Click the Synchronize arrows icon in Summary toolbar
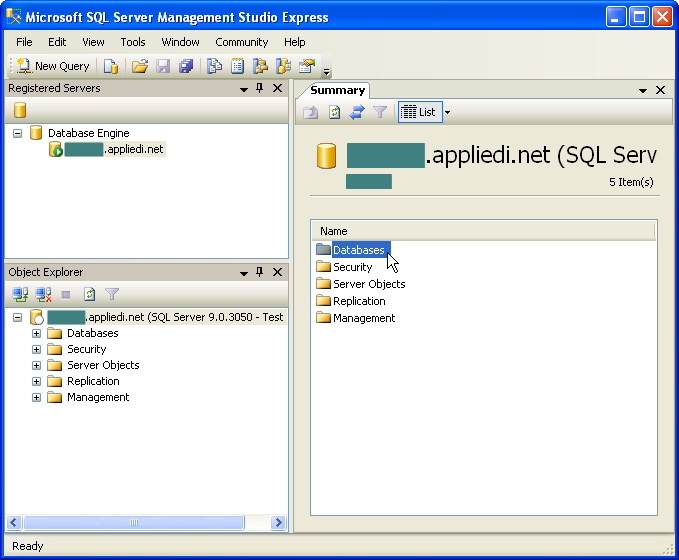This screenshot has height=560, width=679. [357, 113]
